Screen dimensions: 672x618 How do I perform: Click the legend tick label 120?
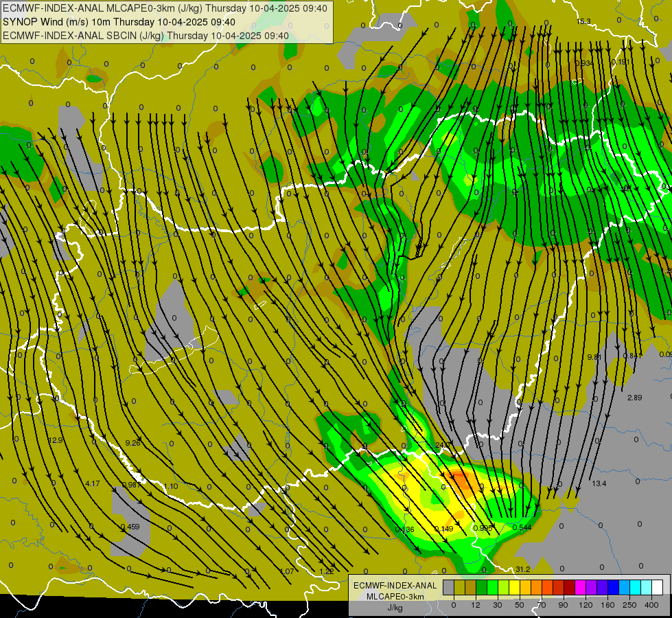point(586,605)
